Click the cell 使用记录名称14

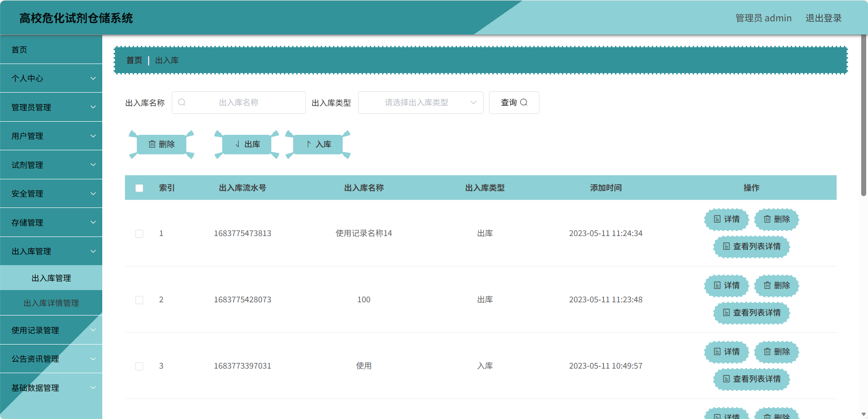coord(364,233)
